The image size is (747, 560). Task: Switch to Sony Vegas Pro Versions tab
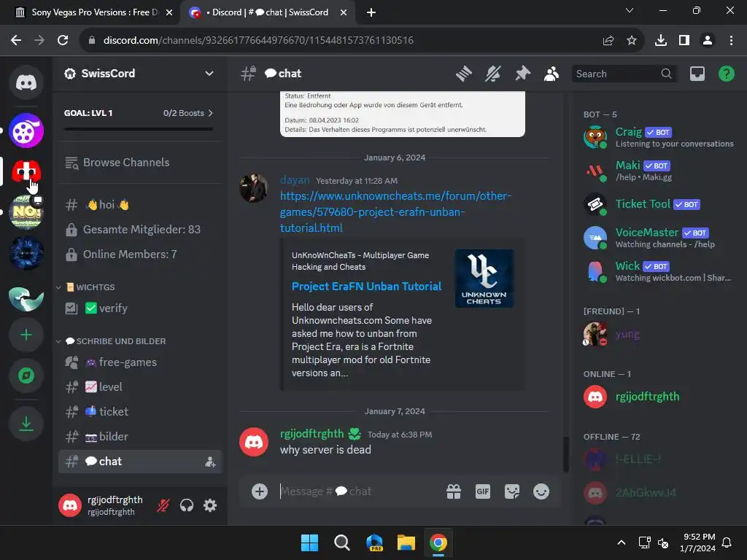93,12
